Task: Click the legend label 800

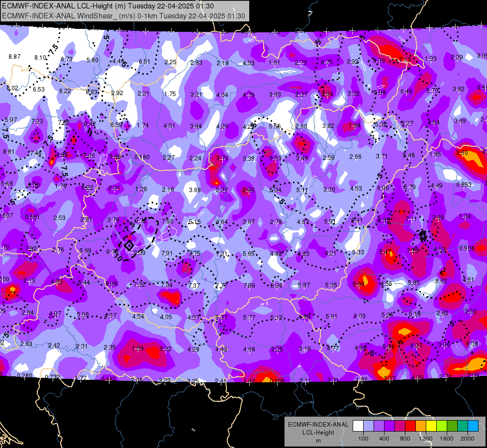Action: tap(405, 439)
